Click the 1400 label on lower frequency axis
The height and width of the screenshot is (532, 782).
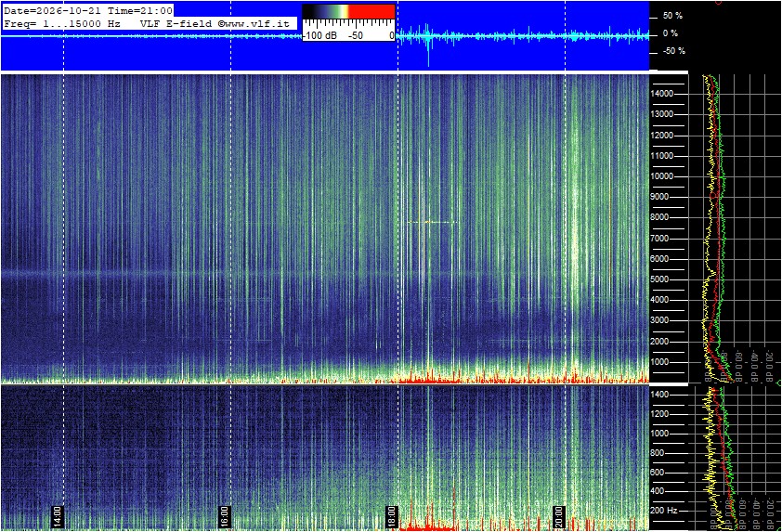(x=659, y=395)
